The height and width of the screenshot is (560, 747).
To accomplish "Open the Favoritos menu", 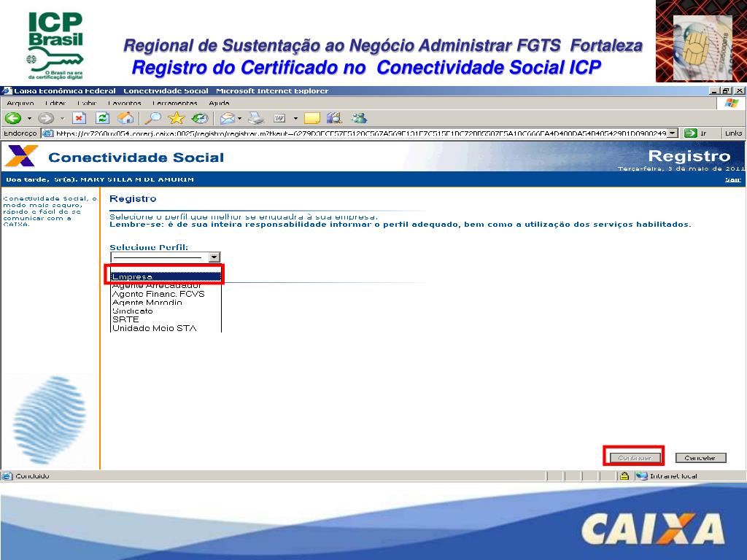I will (x=124, y=103).
